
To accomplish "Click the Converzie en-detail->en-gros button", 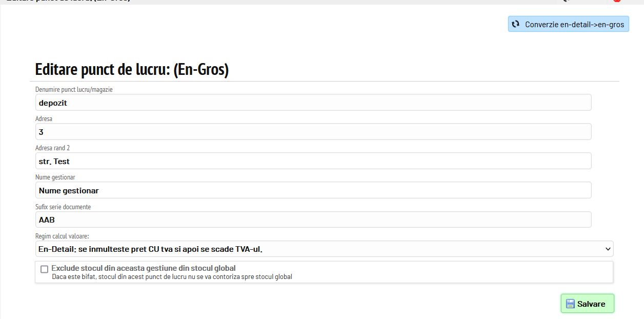I will click(569, 24).
